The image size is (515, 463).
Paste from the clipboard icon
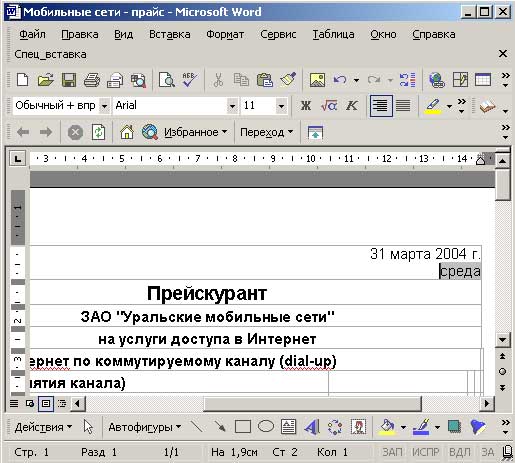(x=264, y=80)
